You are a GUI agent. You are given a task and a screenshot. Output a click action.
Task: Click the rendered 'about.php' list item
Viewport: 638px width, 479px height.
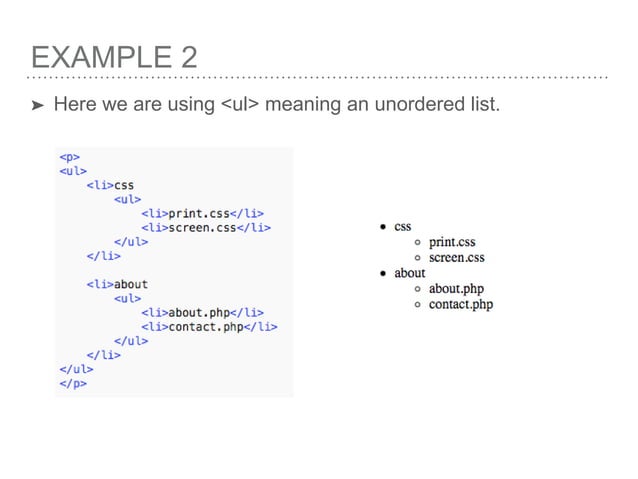tap(456, 289)
